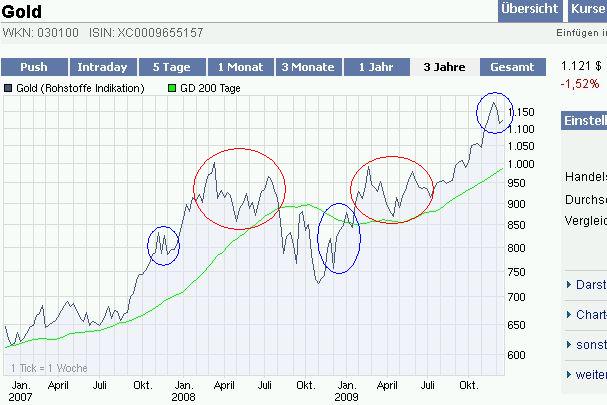Expand the weiter… section arrow
Image resolution: width=607 pixels, height=405 pixels.
(569, 374)
